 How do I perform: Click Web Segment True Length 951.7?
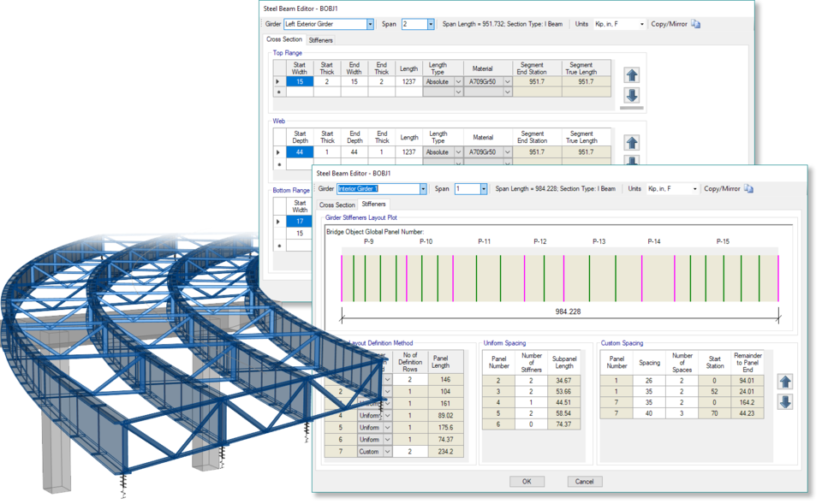pyautogui.click(x=586, y=152)
